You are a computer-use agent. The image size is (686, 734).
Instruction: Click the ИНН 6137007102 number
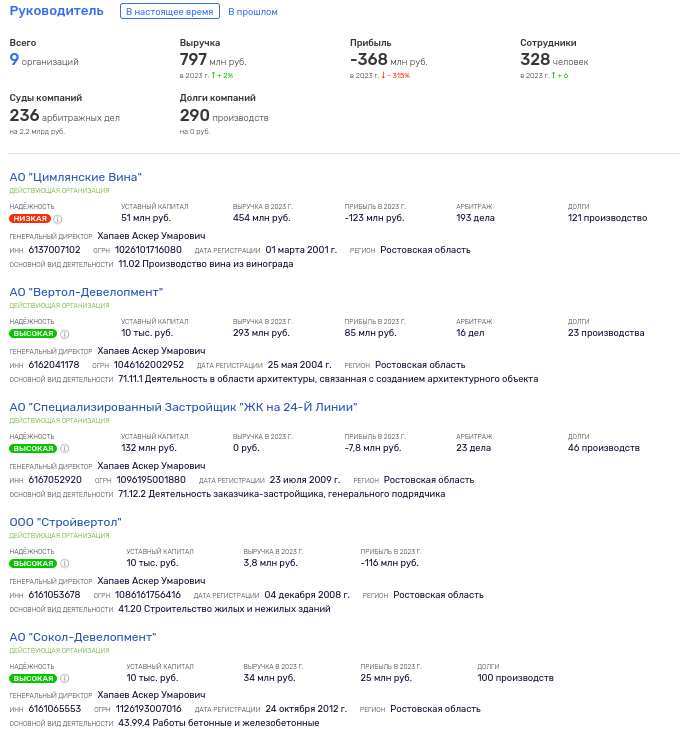pos(54,250)
